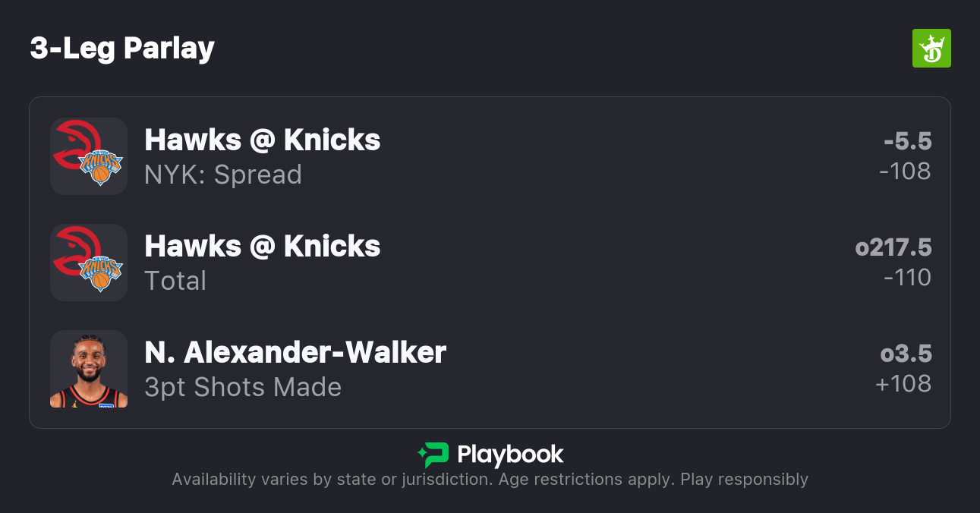The height and width of the screenshot is (513, 980).
Task: Click the DraftKings logo icon
Action: [931, 49]
